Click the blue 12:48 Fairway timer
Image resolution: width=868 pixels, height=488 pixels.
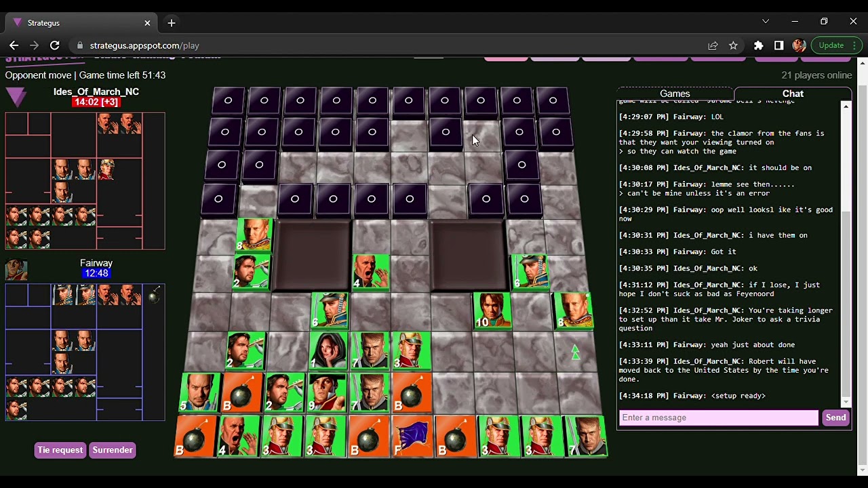tap(96, 273)
